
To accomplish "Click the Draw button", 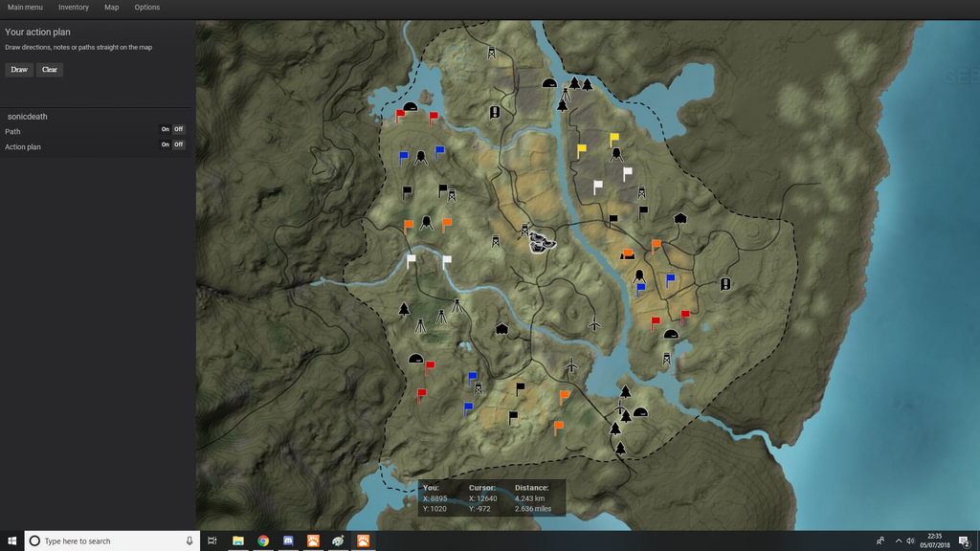I will 19,69.
